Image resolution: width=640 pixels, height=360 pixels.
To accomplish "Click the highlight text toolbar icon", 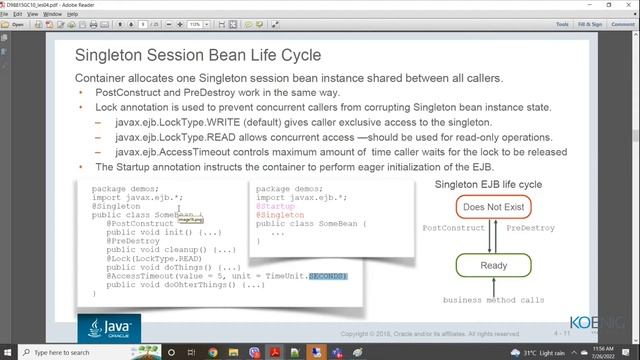I will click(x=259, y=25).
